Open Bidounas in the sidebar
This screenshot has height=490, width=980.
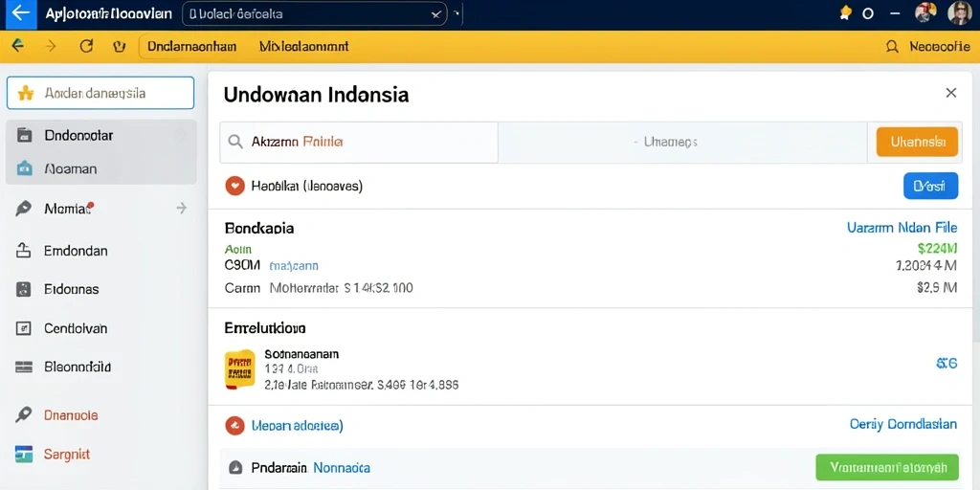pyautogui.click(x=71, y=289)
